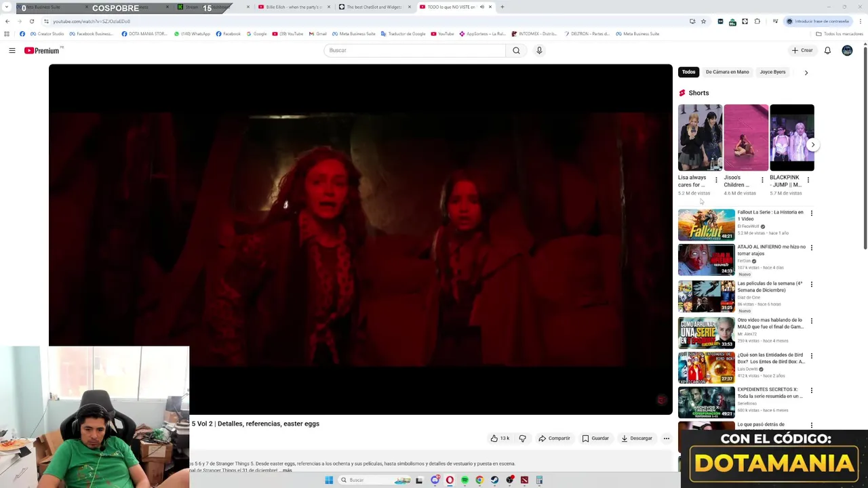Open the Lisa always cares short thumbnail

pyautogui.click(x=700, y=138)
